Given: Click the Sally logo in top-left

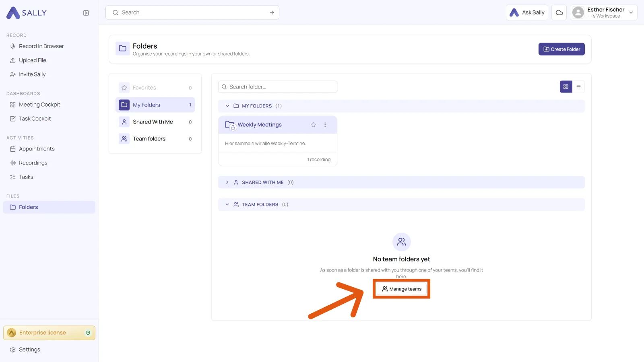Looking at the screenshot, I should (x=27, y=13).
